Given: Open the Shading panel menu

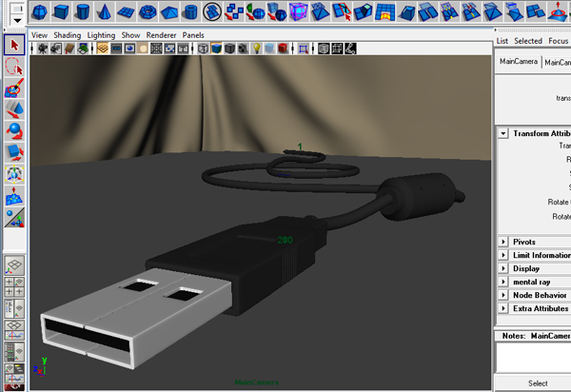Looking at the screenshot, I should [x=68, y=35].
